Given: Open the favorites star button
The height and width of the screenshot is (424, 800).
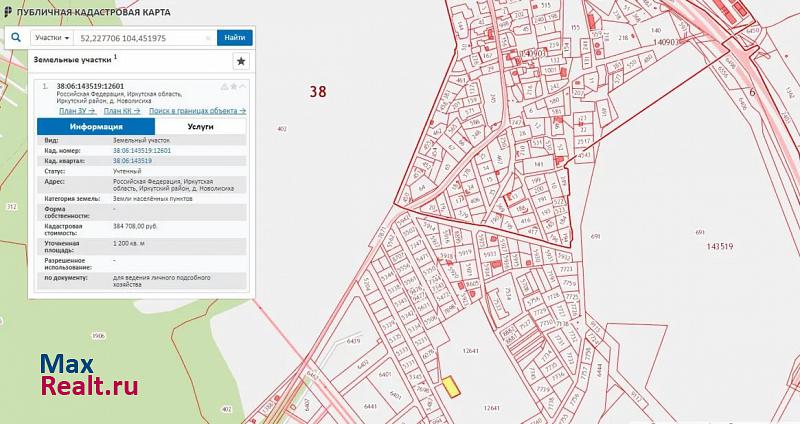Looking at the screenshot, I should 240,61.
